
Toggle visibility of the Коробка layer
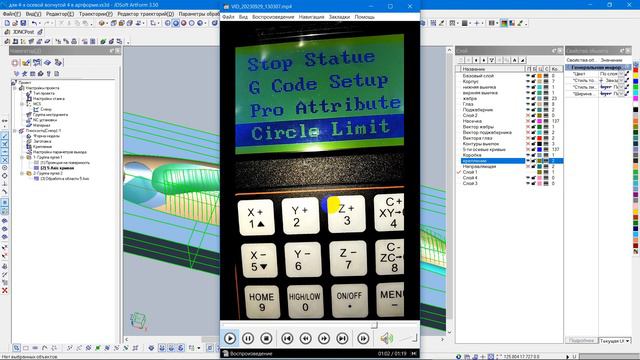point(528,155)
